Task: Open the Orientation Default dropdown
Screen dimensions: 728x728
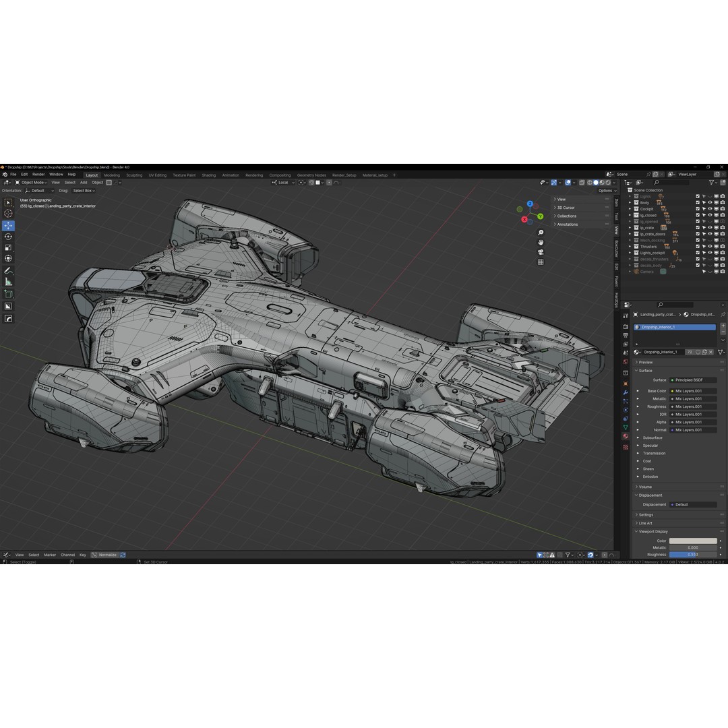Action: pos(40,190)
